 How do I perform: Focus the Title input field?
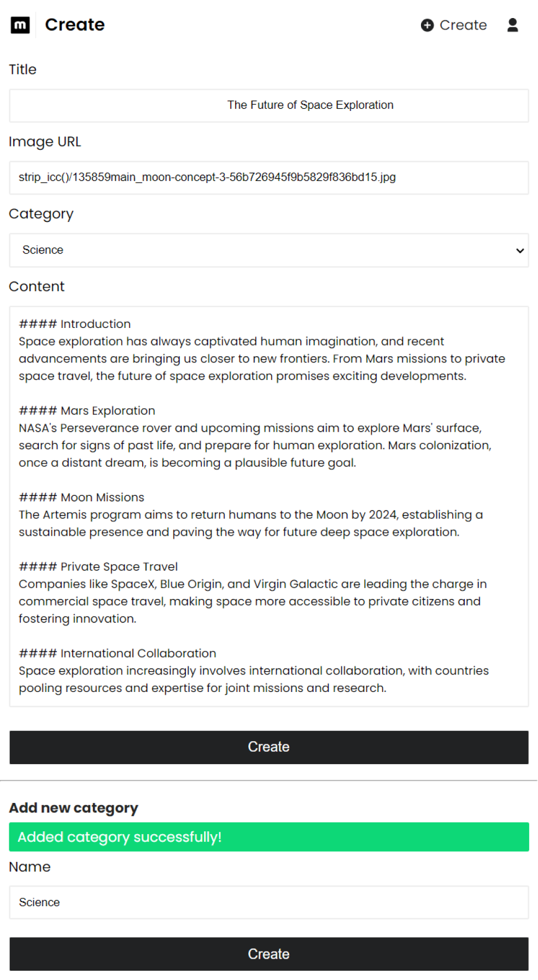(268, 105)
